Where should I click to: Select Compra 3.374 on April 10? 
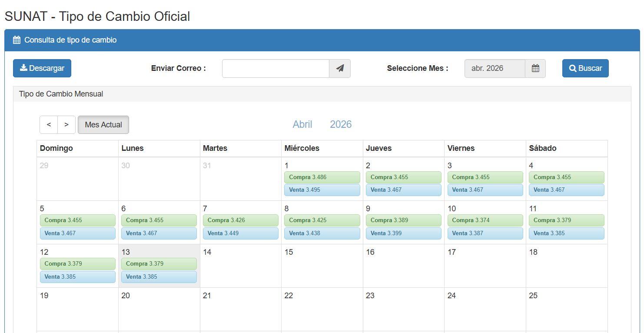click(485, 220)
